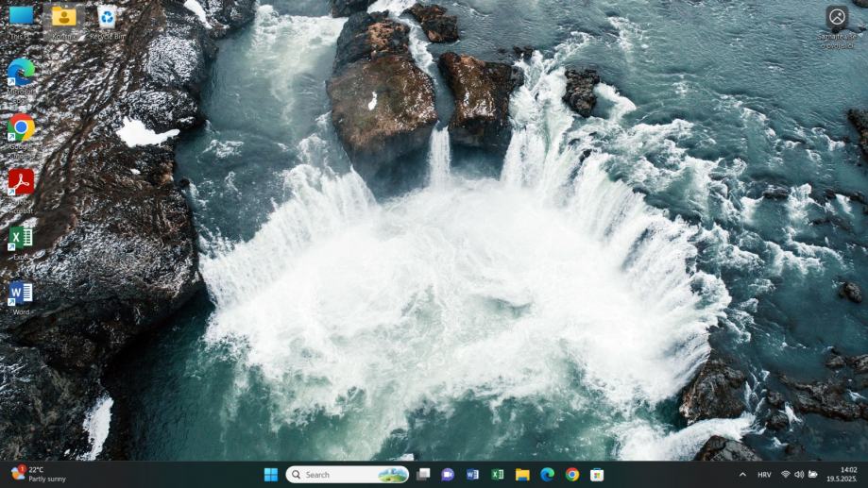Expand the hidden system tray icons chevron
The image size is (868, 488).
(742, 475)
